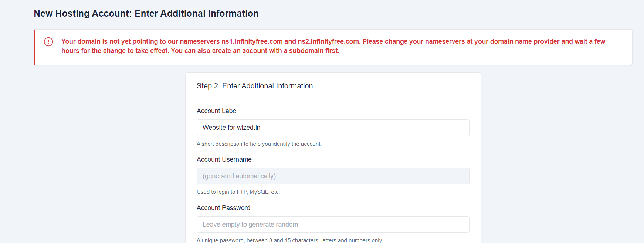Click the "New Hosting Account" page heading
644x243 pixels.
[146, 14]
